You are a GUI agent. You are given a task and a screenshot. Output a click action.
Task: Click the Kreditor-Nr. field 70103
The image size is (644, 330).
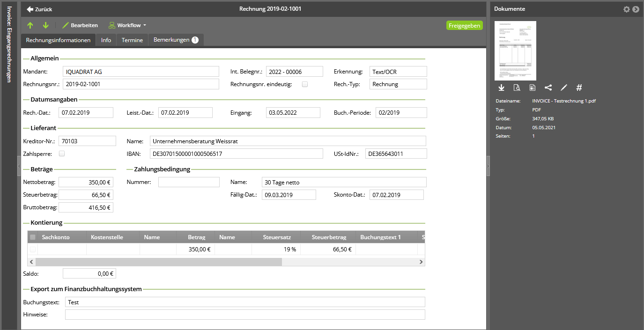click(87, 141)
